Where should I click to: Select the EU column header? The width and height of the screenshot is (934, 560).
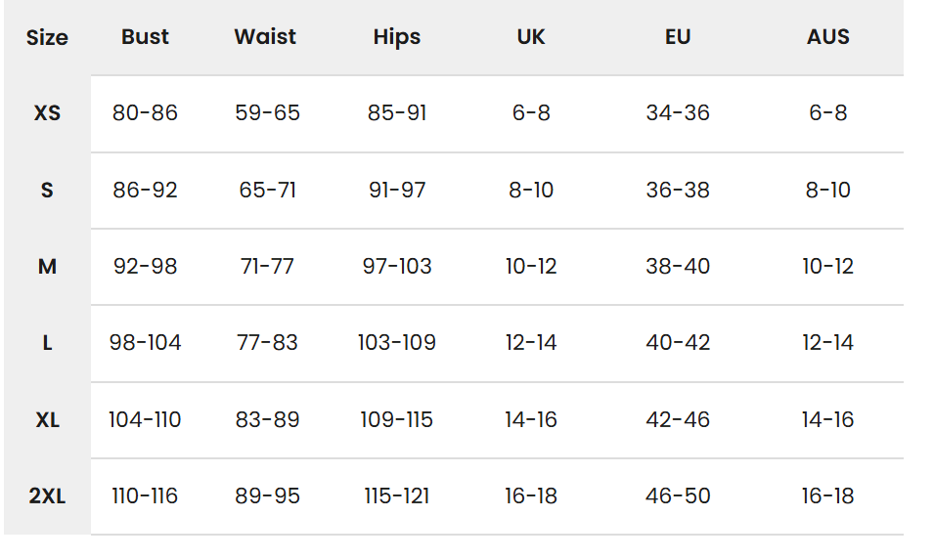point(678,37)
